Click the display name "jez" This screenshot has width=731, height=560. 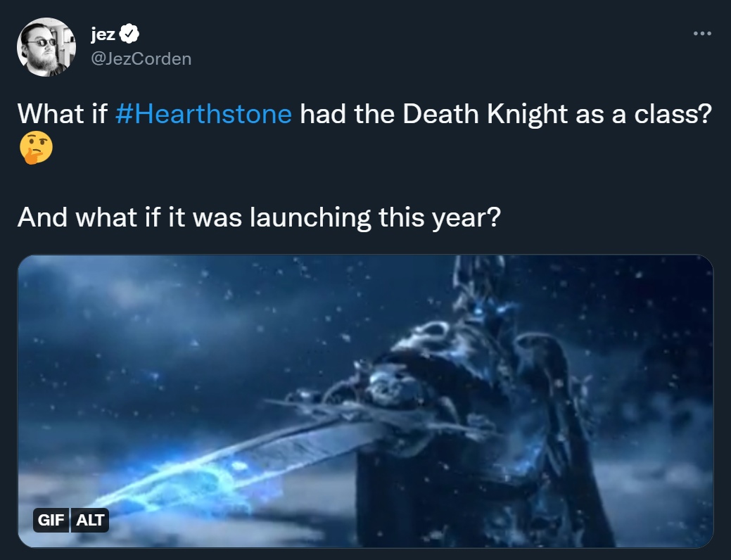point(103,33)
